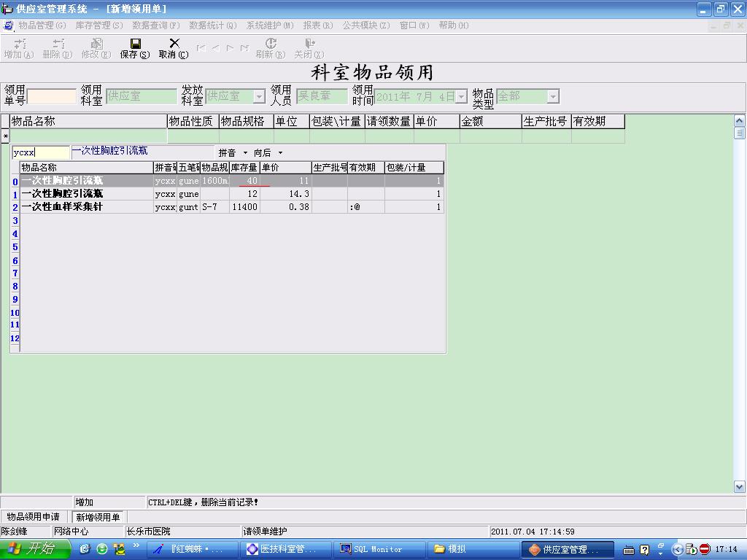
Task: Click the red stop tray icon
Action: (x=705, y=549)
